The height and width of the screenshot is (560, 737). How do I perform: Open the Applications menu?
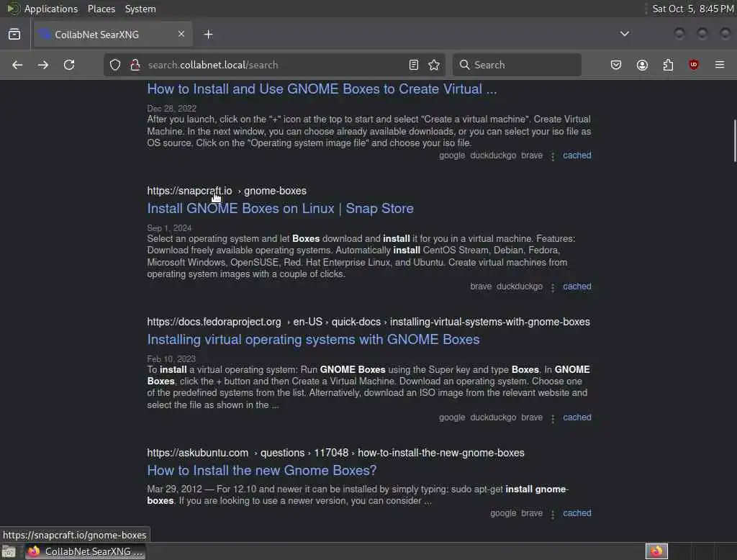tap(51, 9)
